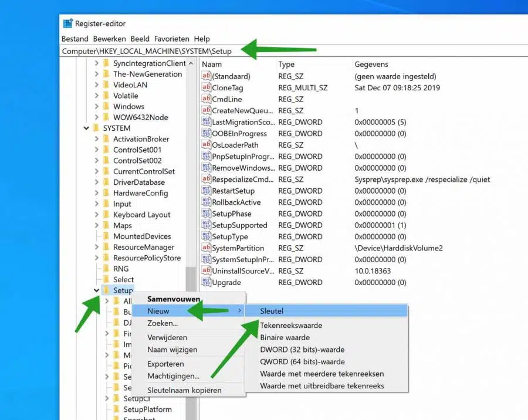The width and height of the screenshot is (528, 420).
Task: Click the SystemPartition string value icon
Action: tap(206, 248)
